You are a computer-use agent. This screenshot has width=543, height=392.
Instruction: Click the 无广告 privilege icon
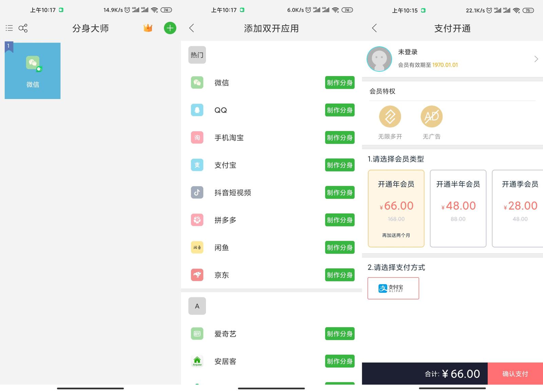[x=431, y=116]
